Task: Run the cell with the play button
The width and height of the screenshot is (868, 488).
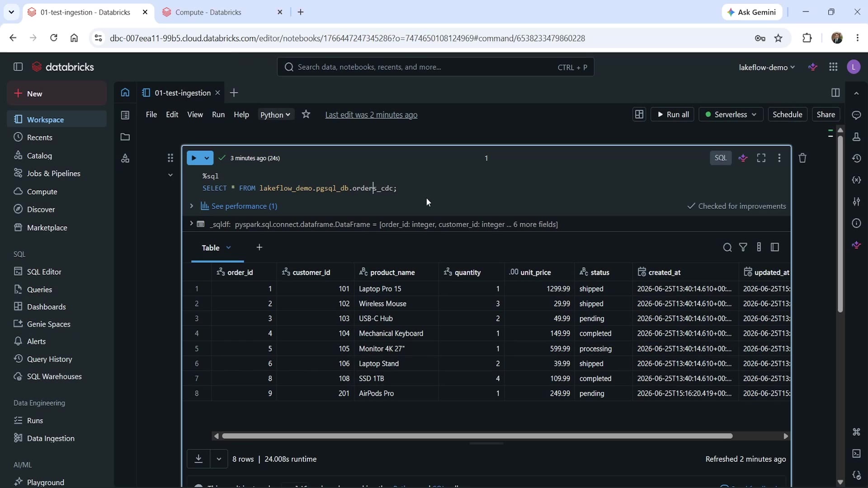Action: tap(193, 158)
